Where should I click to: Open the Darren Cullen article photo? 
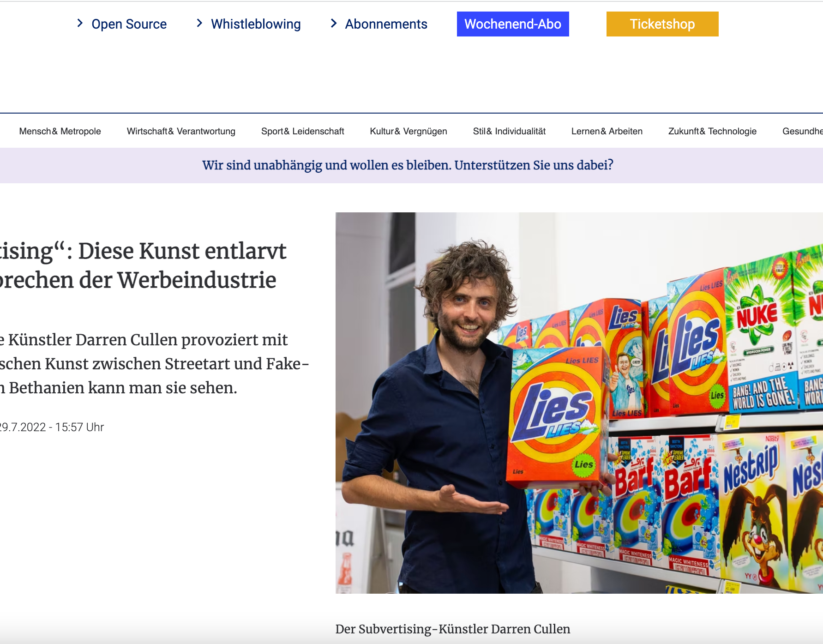pos(579,403)
